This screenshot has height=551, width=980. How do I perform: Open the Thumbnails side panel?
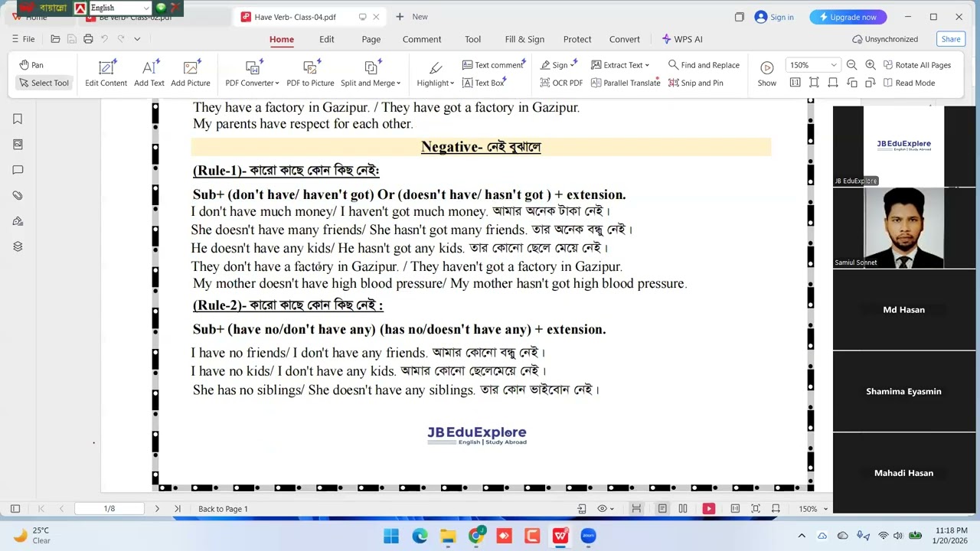(x=18, y=145)
